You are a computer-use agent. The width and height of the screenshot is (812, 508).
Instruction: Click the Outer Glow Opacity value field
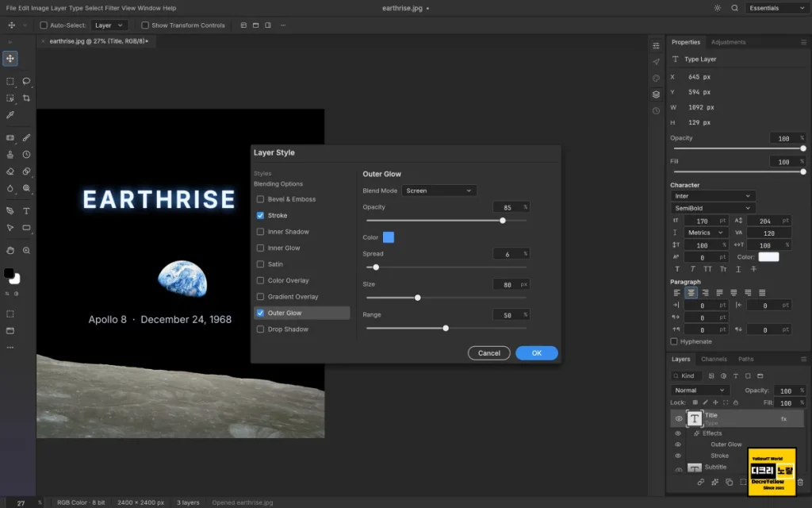point(511,207)
